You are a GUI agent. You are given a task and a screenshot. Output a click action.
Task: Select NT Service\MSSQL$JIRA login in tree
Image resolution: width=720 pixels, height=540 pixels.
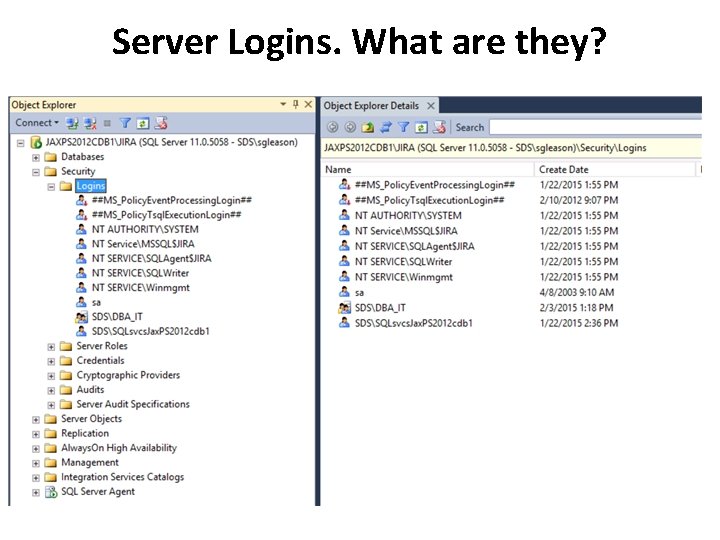pyautogui.click(x=143, y=244)
